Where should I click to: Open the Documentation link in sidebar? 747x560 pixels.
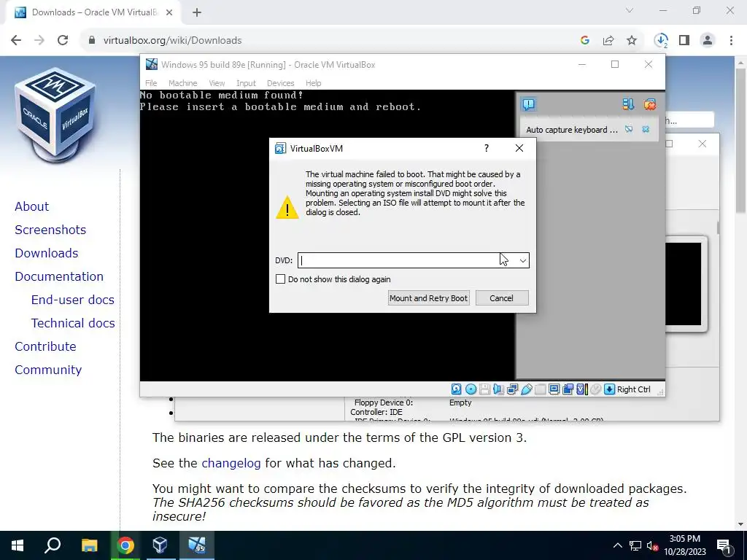point(59,276)
